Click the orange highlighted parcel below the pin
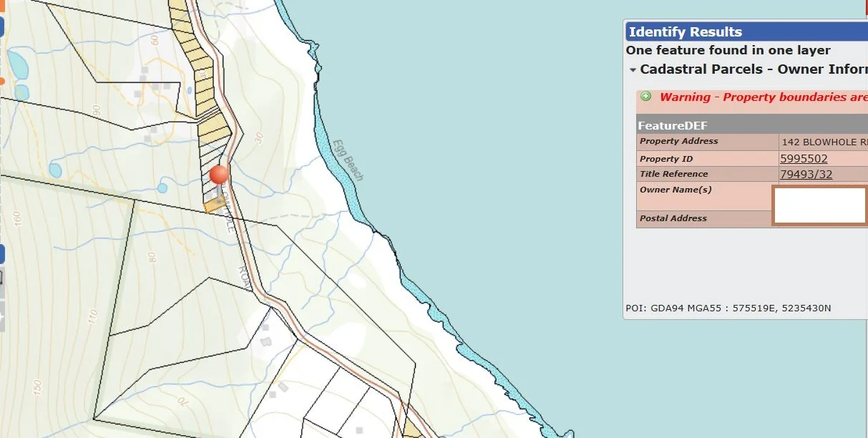The image size is (868, 438). 213,206
